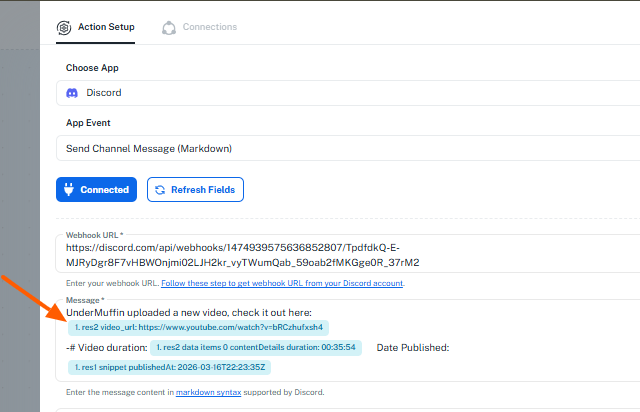The width and height of the screenshot is (640, 412).
Task: Click the 'Date Published:' text in message
Action: (412, 348)
